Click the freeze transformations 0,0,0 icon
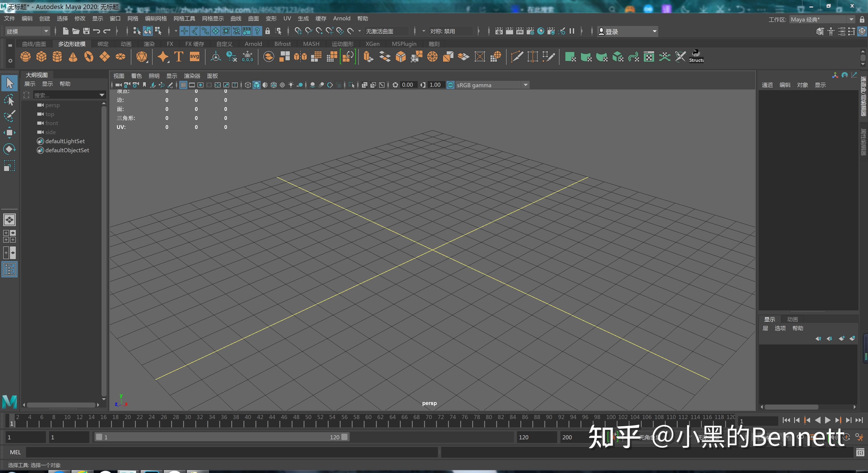The width and height of the screenshot is (868, 473). (248, 56)
